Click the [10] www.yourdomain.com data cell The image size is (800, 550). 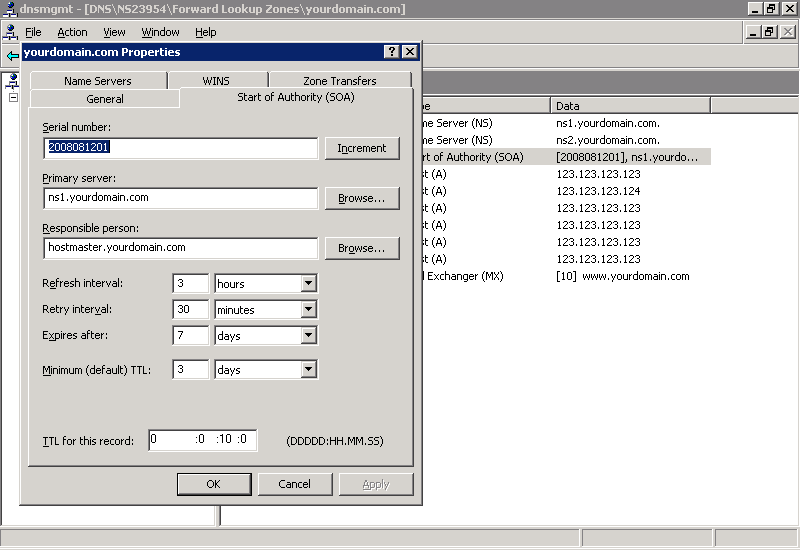pyautogui.click(x=622, y=276)
